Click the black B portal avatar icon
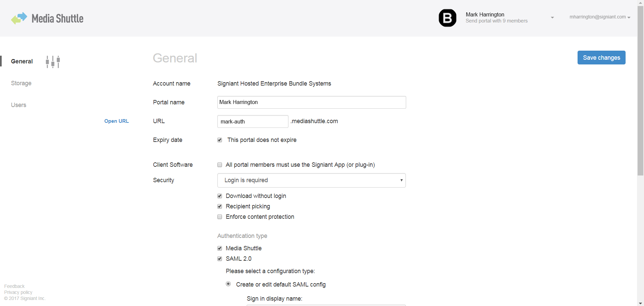This screenshot has width=644, height=306. [447, 18]
